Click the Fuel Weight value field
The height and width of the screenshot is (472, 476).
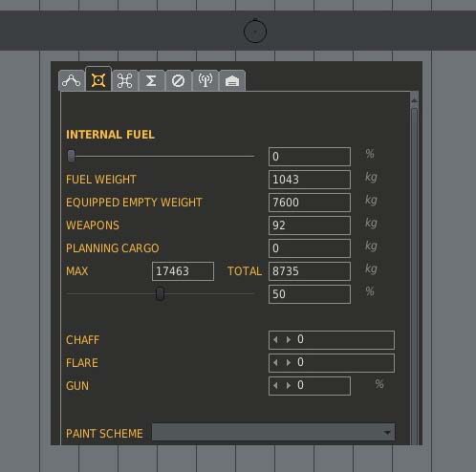pyautogui.click(x=310, y=180)
